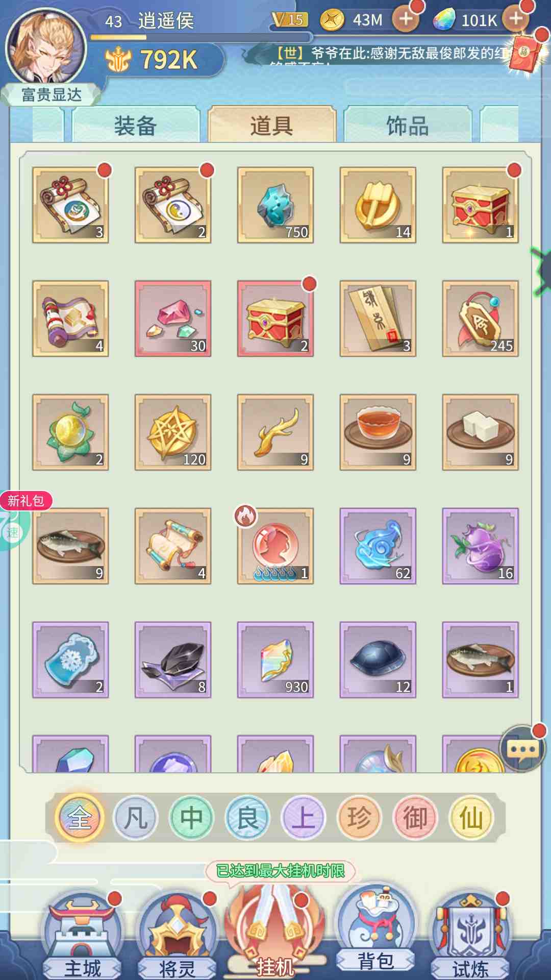The width and height of the screenshot is (551, 980).
Task: Filter items by 全 (all) rarity
Action: tap(80, 818)
